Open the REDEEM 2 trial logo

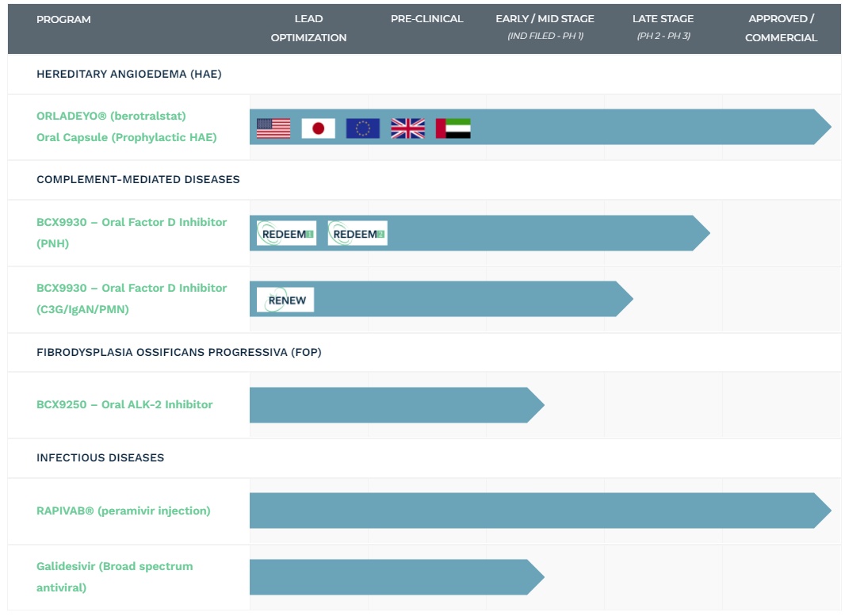[x=357, y=233]
